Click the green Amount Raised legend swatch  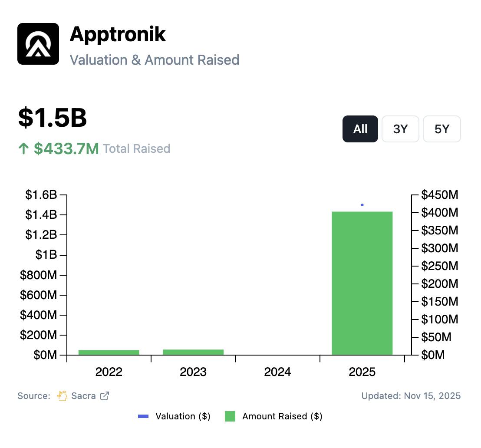click(230, 416)
